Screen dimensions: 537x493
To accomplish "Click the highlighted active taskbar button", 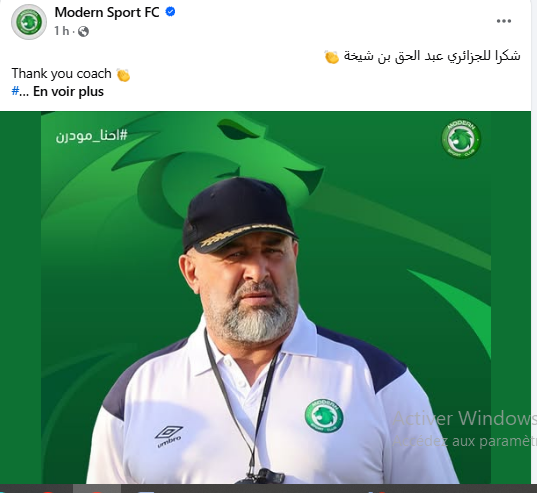I will pos(97,489).
